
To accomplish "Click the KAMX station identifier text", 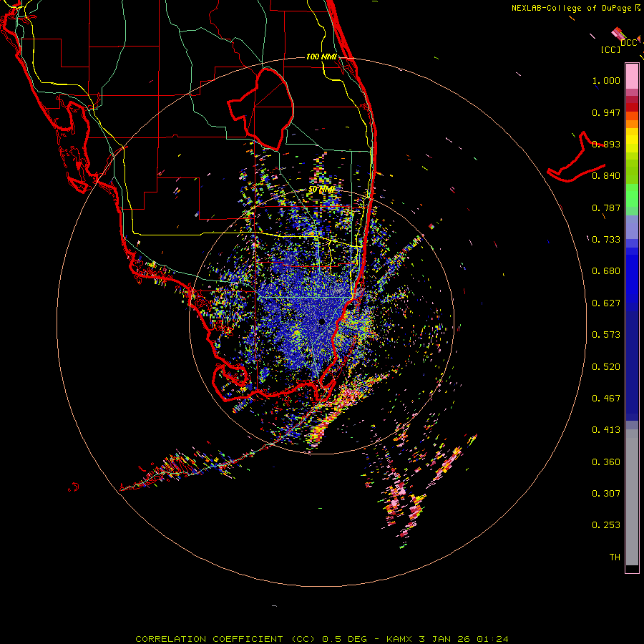I will [399, 639].
